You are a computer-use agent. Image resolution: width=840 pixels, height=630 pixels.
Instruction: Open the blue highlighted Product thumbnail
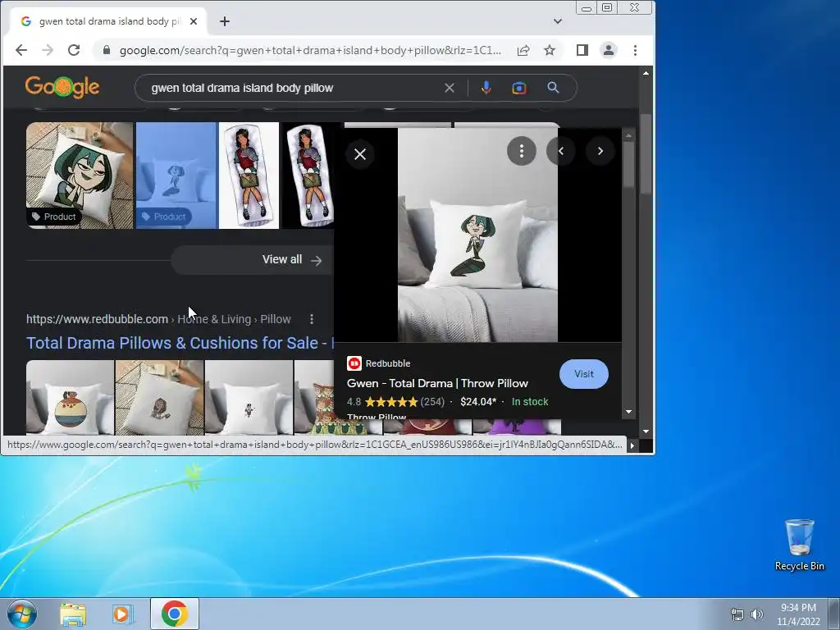coord(177,176)
